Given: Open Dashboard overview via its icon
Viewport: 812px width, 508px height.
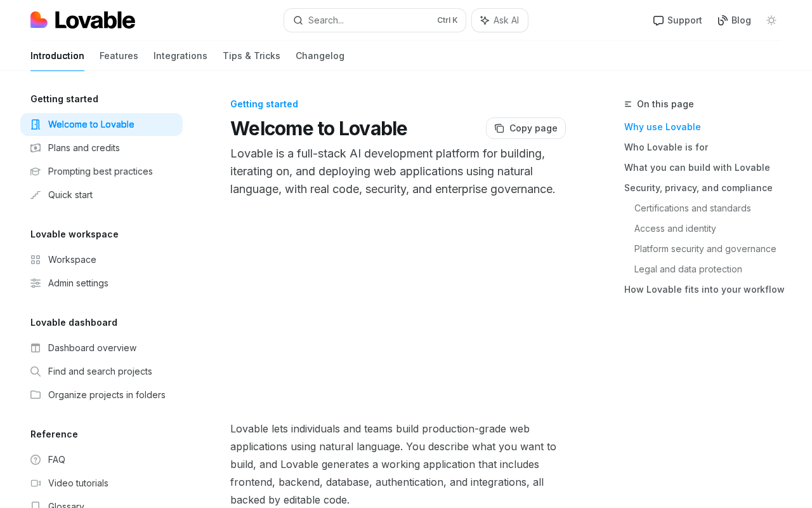Looking at the screenshot, I should click(x=36, y=348).
